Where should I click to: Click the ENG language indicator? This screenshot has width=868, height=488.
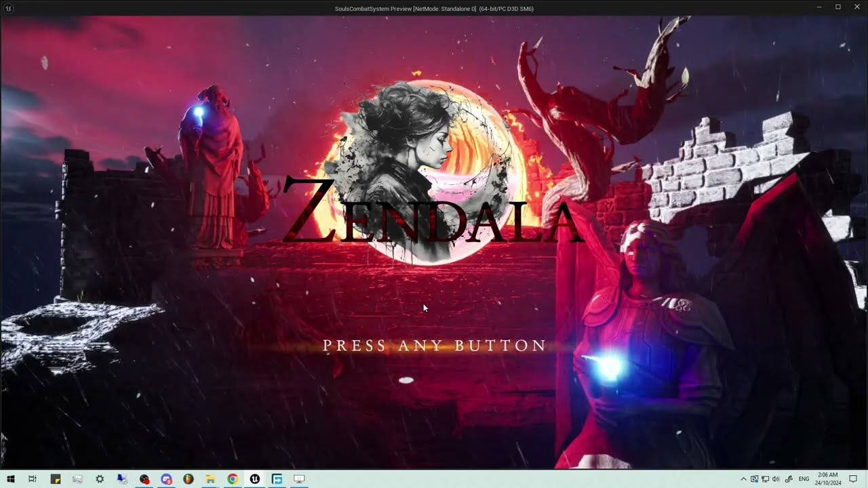click(804, 479)
